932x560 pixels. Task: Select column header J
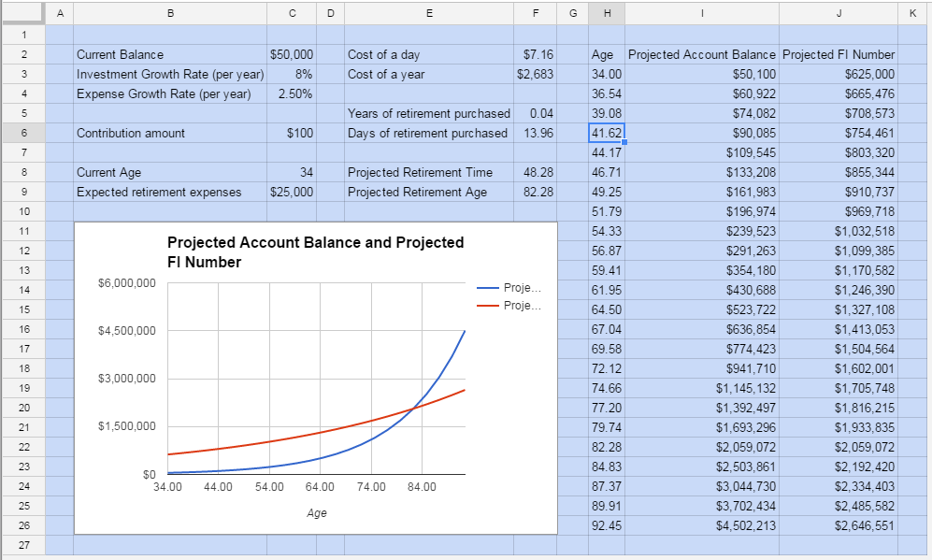839,13
